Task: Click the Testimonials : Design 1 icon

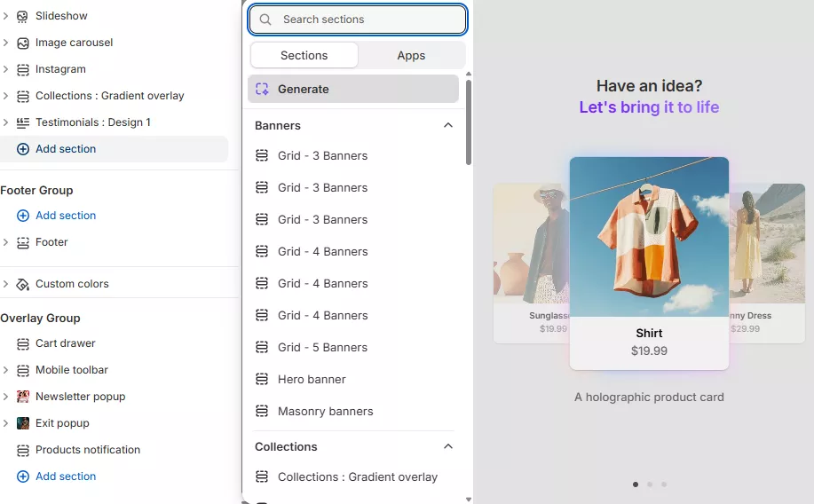Action: coord(23,122)
